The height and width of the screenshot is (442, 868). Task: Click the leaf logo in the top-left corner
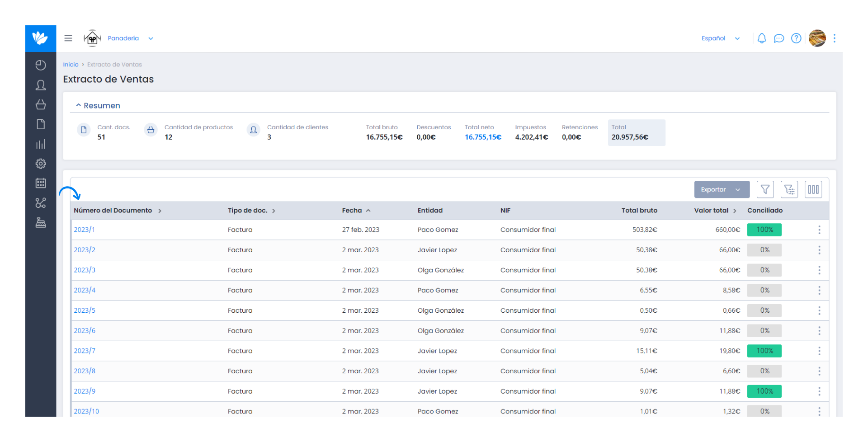coord(41,38)
